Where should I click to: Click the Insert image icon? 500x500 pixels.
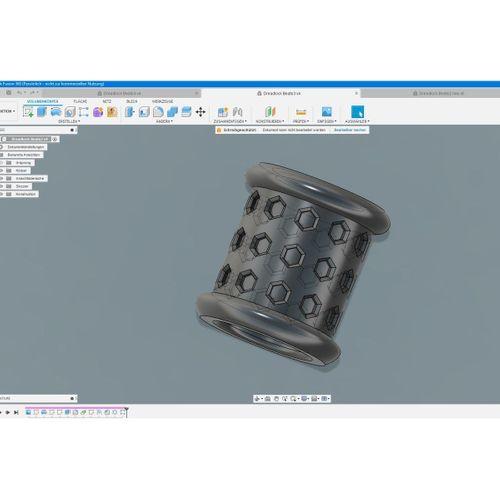[x=326, y=112]
